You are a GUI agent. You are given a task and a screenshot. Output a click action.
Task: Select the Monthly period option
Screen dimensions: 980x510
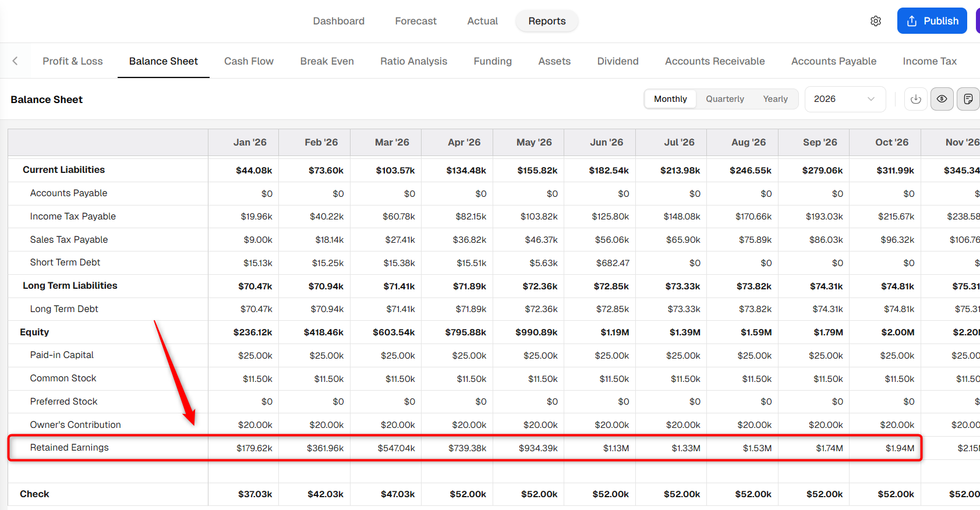coord(670,99)
